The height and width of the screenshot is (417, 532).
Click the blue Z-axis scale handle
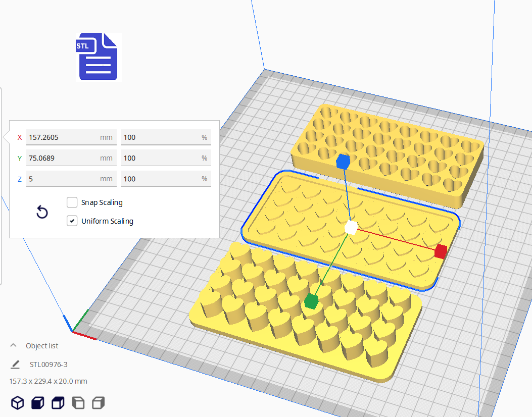(x=343, y=162)
